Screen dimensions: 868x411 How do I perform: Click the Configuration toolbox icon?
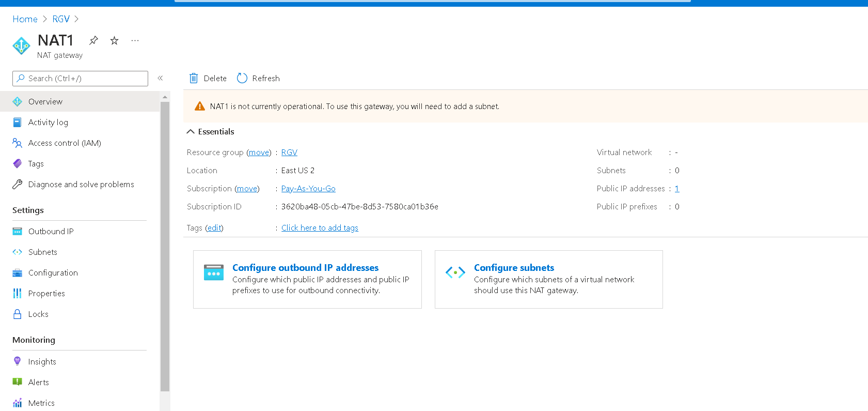coord(18,273)
